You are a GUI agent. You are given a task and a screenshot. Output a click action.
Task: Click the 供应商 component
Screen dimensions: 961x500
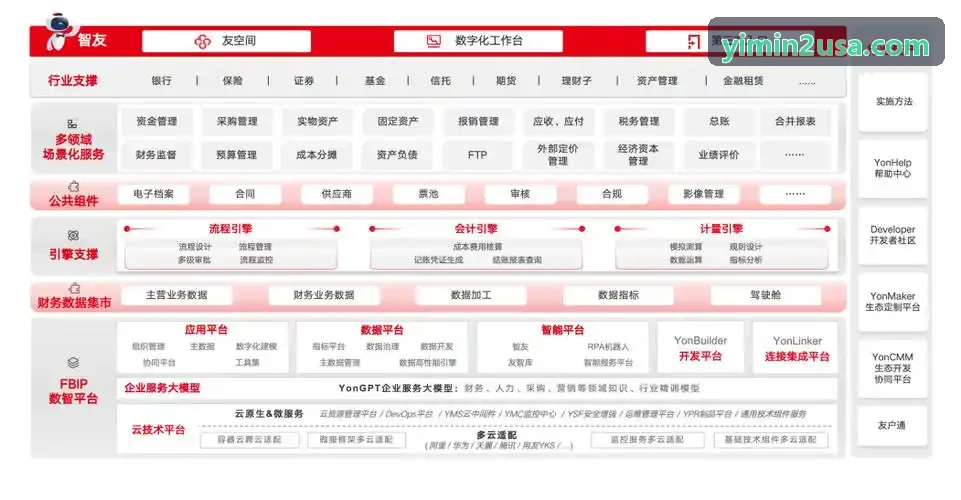coord(336,194)
